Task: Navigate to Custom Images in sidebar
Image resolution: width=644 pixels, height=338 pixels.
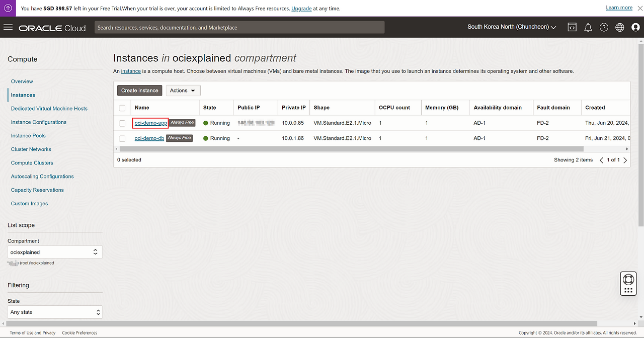Action: pos(29,204)
